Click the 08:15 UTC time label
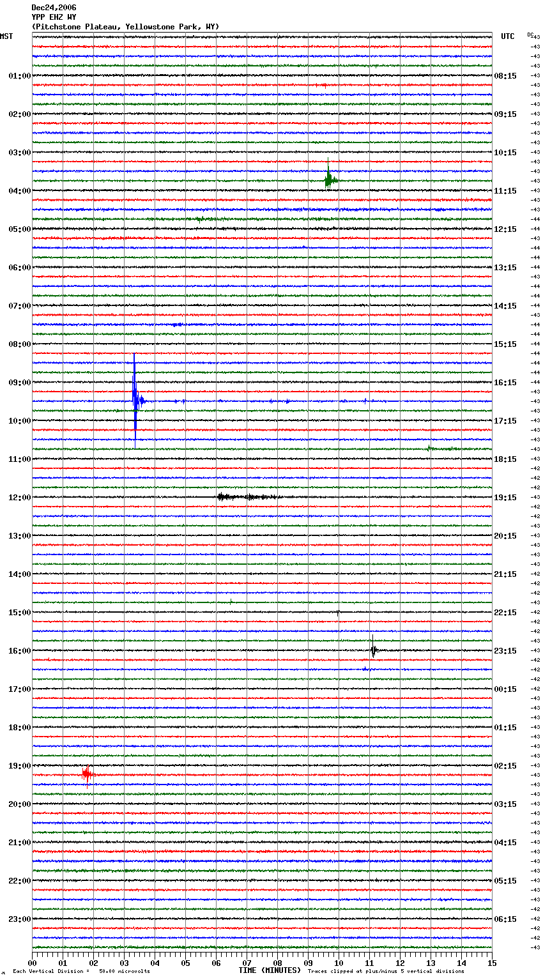Viewport: 543px width, 980px height. pyautogui.click(x=505, y=76)
